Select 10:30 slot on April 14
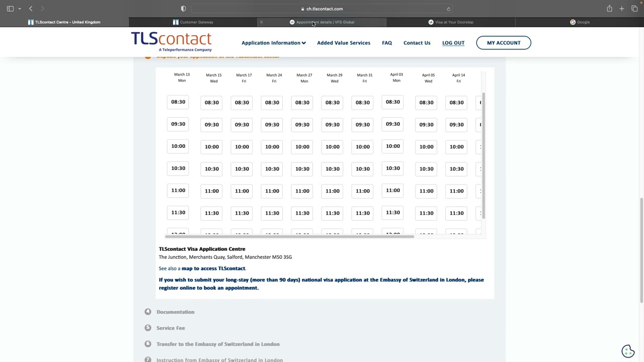 [456, 169]
